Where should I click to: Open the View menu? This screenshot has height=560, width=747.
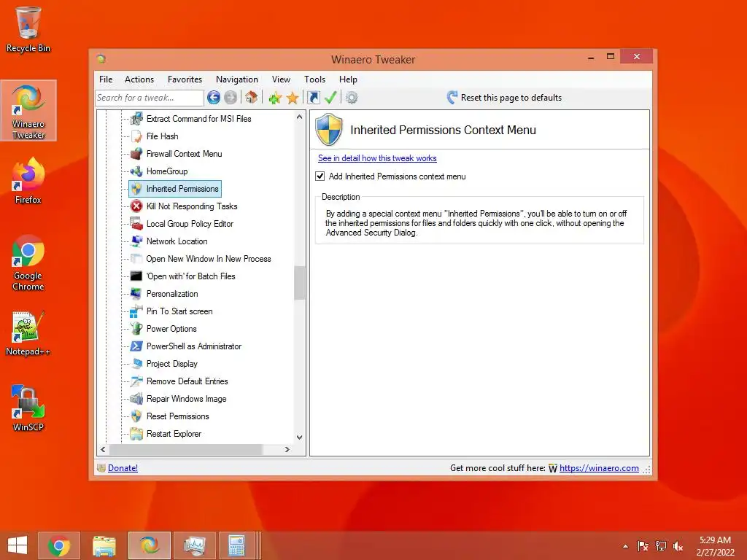click(281, 79)
